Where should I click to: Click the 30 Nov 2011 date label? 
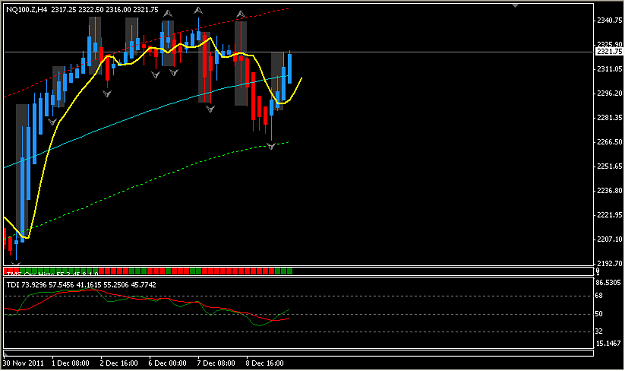coord(24,363)
